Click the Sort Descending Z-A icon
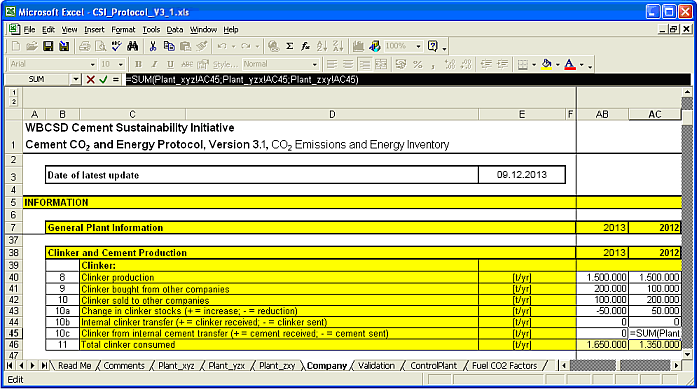 coord(338,46)
